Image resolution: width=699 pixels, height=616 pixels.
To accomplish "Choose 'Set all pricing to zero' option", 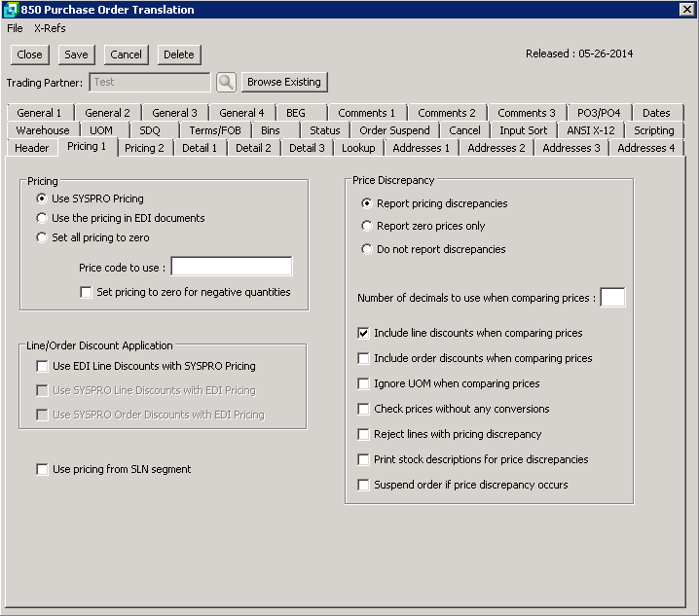I will coord(42,237).
